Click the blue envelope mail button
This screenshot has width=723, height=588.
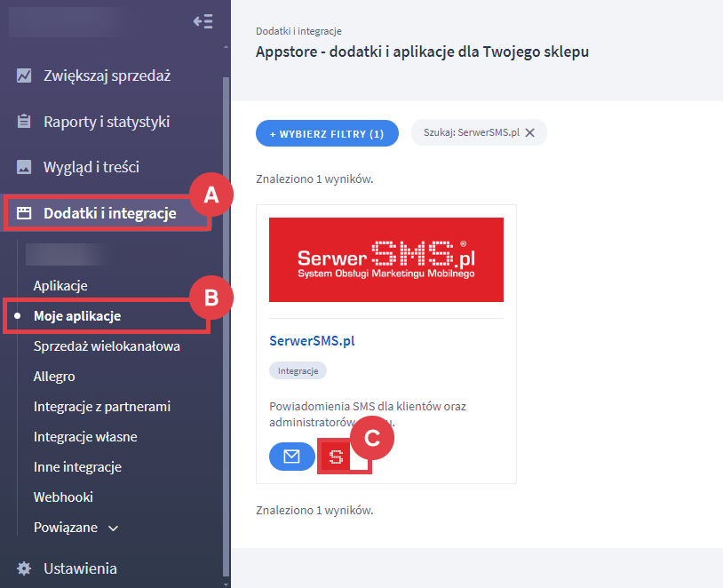point(291,457)
